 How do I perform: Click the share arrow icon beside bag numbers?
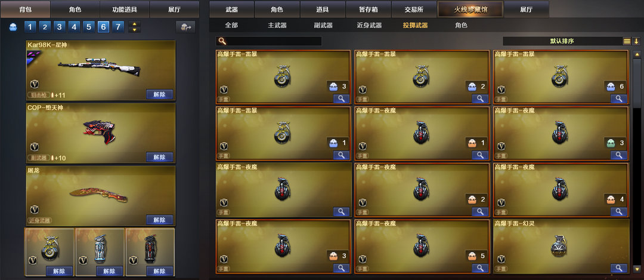click(x=185, y=27)
